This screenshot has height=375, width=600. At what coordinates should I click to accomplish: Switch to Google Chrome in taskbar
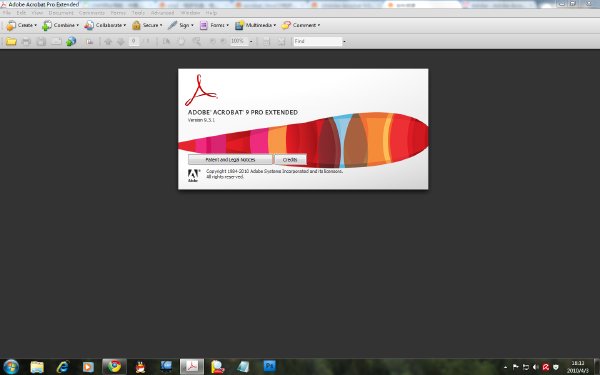(x=114, y=367)
